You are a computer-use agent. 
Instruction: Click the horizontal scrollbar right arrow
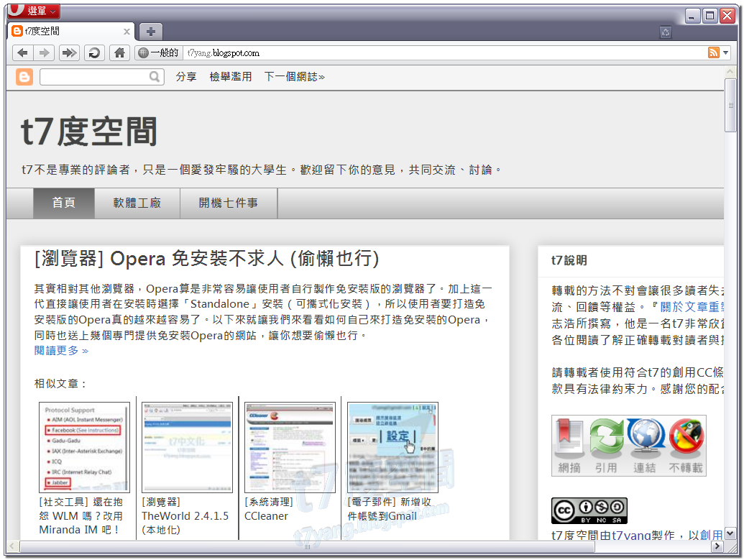click(717, 546)
